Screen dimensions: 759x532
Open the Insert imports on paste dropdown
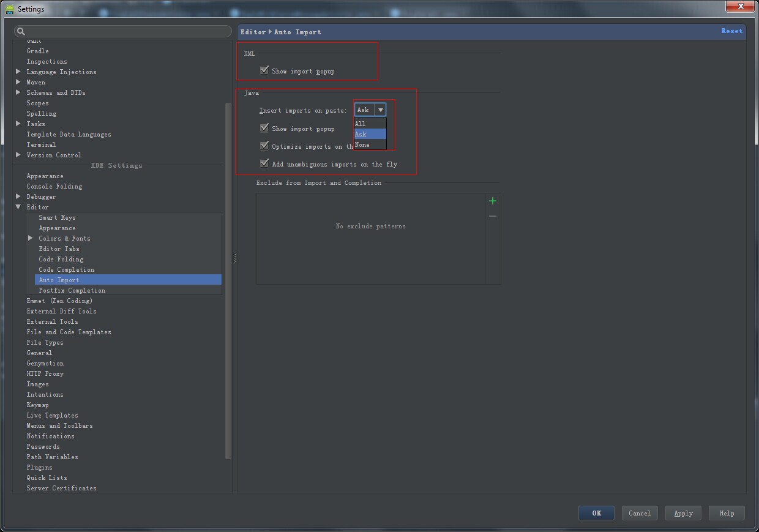[x=381, y=110]
